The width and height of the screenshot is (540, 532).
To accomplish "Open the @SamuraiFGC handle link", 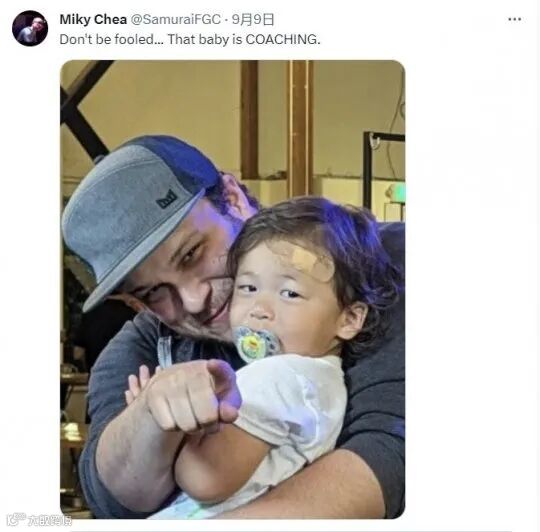I will point(176,20).
